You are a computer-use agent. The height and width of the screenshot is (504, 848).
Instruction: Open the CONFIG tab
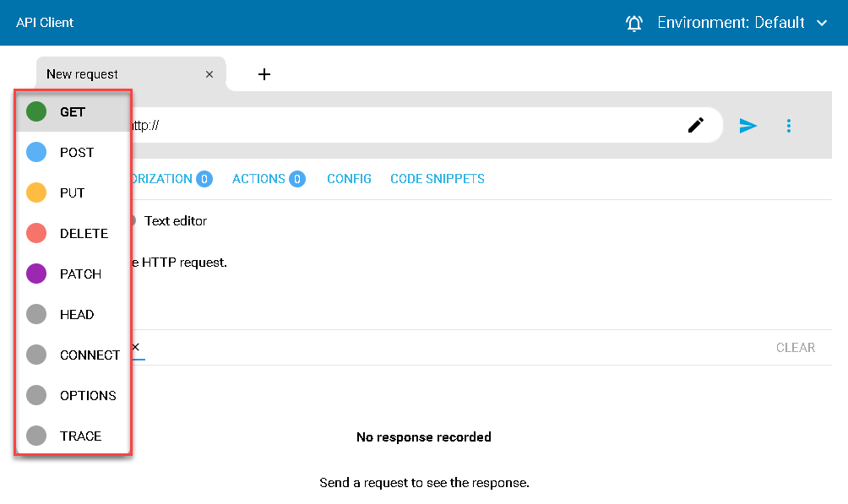click(349, 178)
